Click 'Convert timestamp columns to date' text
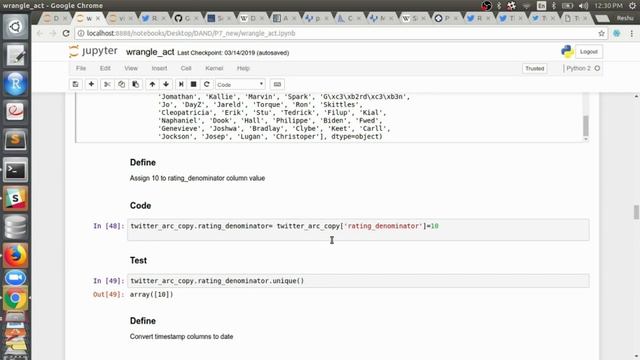640x360 pixels. tap(181, 337)
